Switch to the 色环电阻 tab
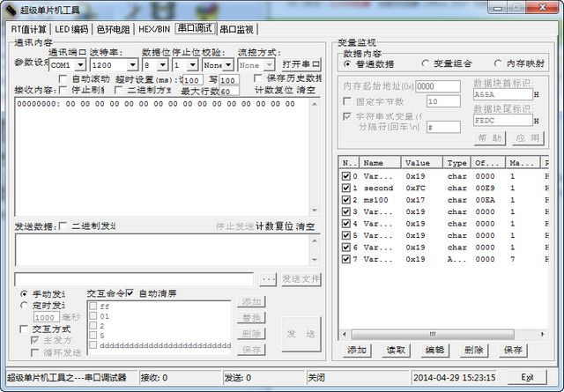564x392 pixels. (x=114, y=29)
